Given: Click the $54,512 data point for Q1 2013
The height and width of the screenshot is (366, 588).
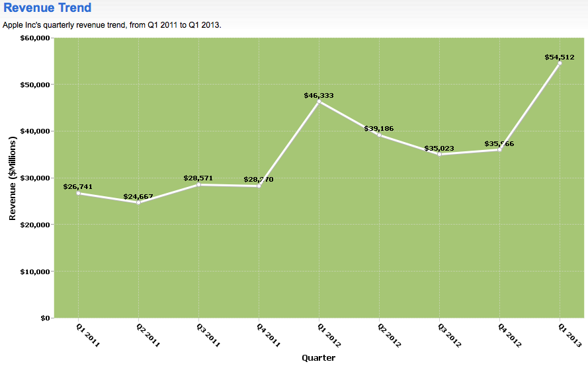Looking at the screenshot, I should tap(560, 63).
